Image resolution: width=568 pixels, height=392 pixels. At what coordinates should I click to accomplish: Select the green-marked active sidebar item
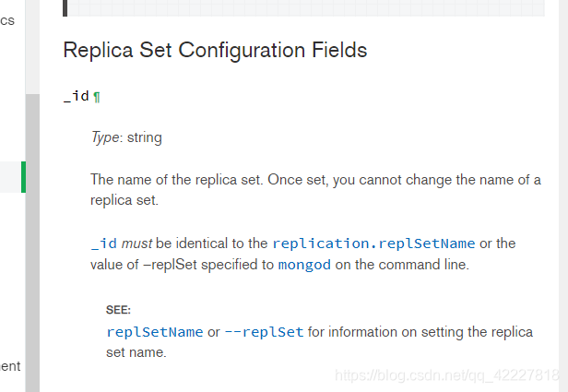point(13,177)
